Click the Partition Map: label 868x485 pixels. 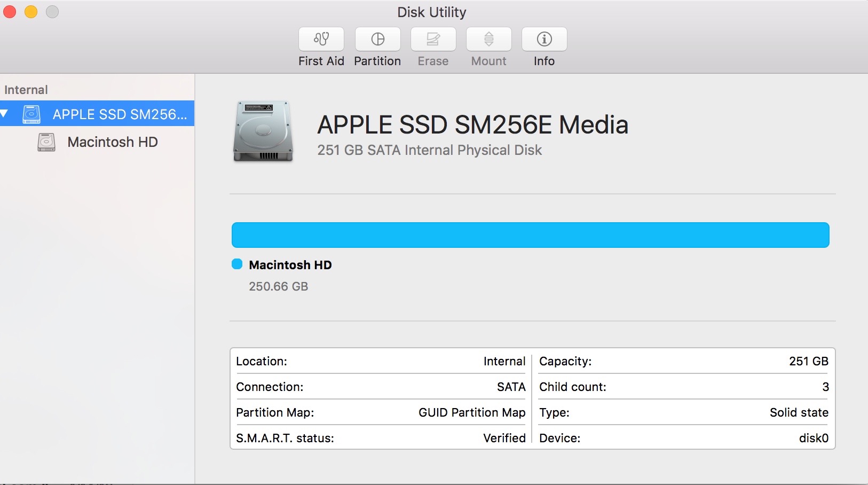tap(275, 413)
